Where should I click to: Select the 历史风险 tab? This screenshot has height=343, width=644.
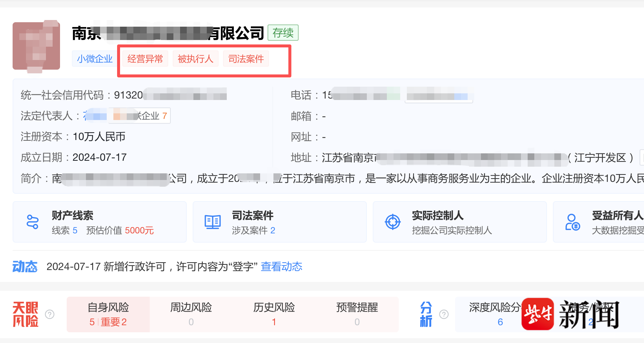point(274,314)
